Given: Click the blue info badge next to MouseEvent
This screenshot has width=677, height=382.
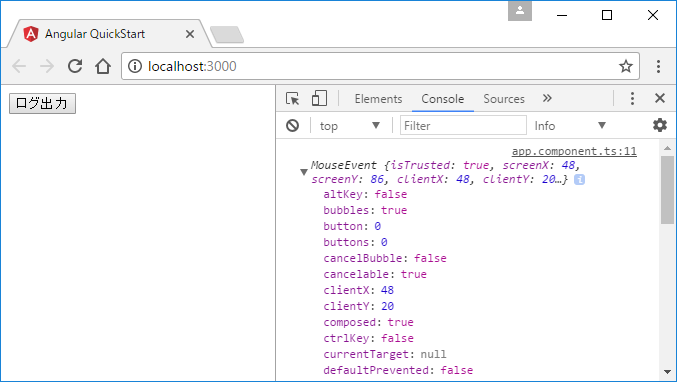Looking at the screenshot, I should 579,179.
